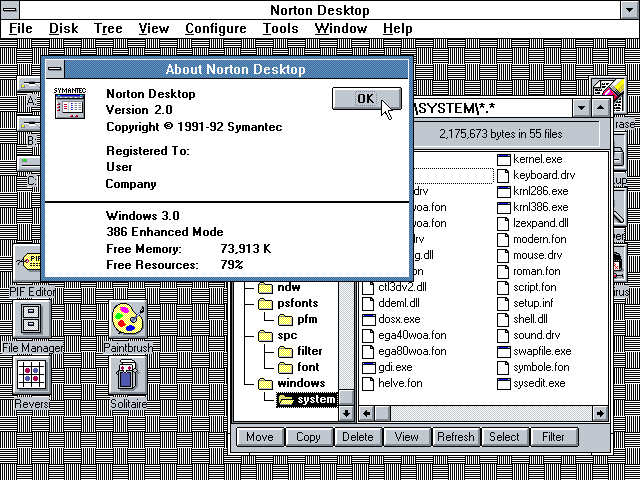
Task: Click OK in About Norton Desktop dialog
Action: (x=367, y=98)
